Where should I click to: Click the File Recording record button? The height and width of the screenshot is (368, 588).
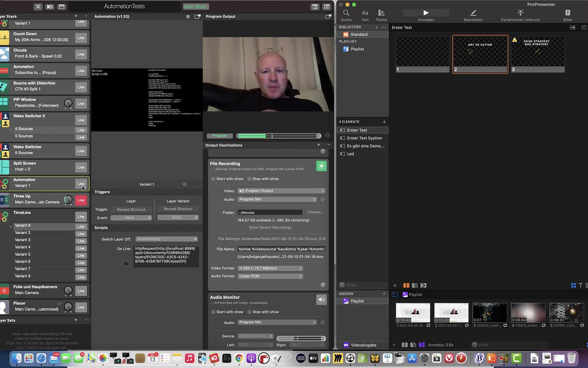pos(321,166)
